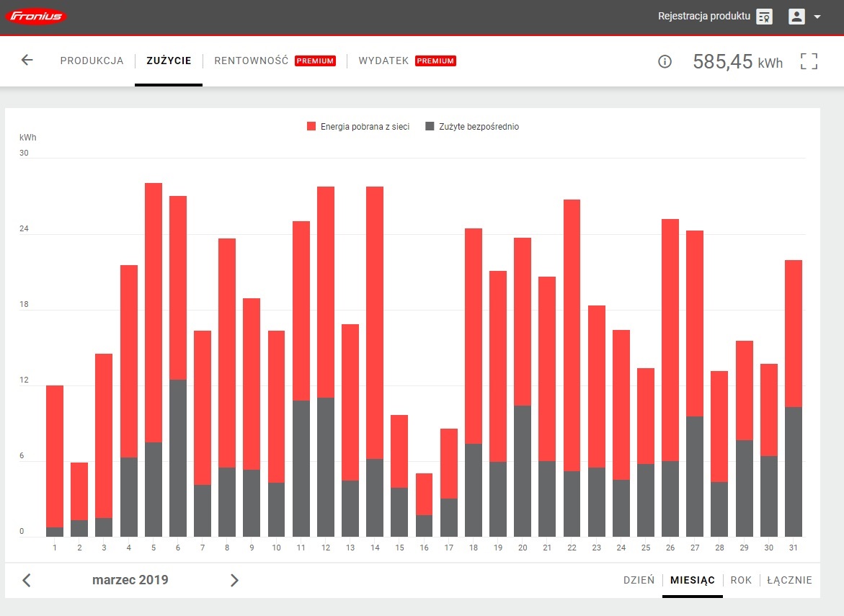Toggle Energia pobrana z sieci legend series

coord(358,127)
